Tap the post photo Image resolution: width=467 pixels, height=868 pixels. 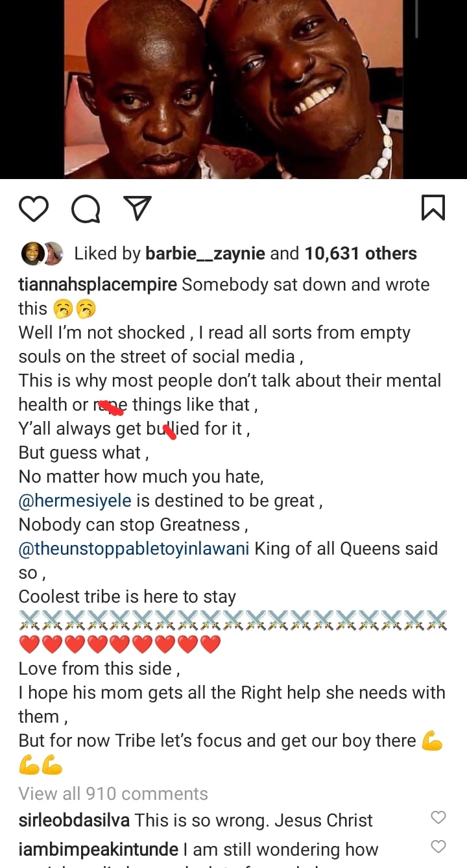[x=233, y=89]
